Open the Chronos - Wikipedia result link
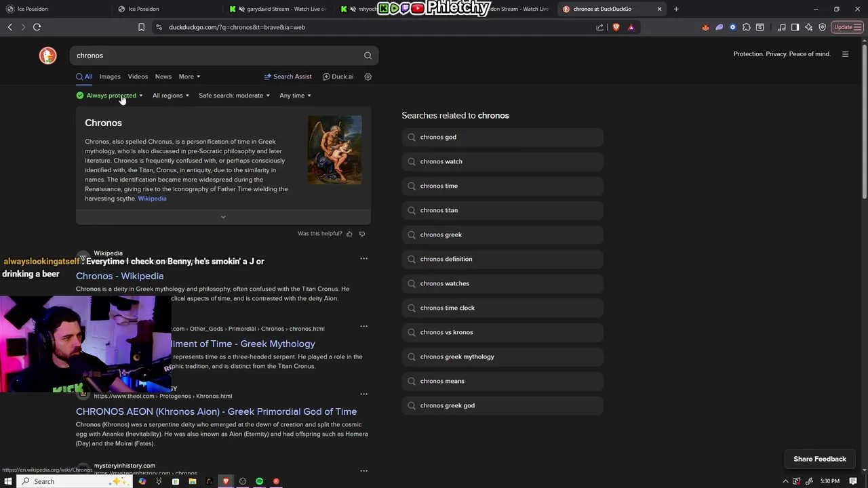Viewport: 868px width, 488px height. [119, 276]
